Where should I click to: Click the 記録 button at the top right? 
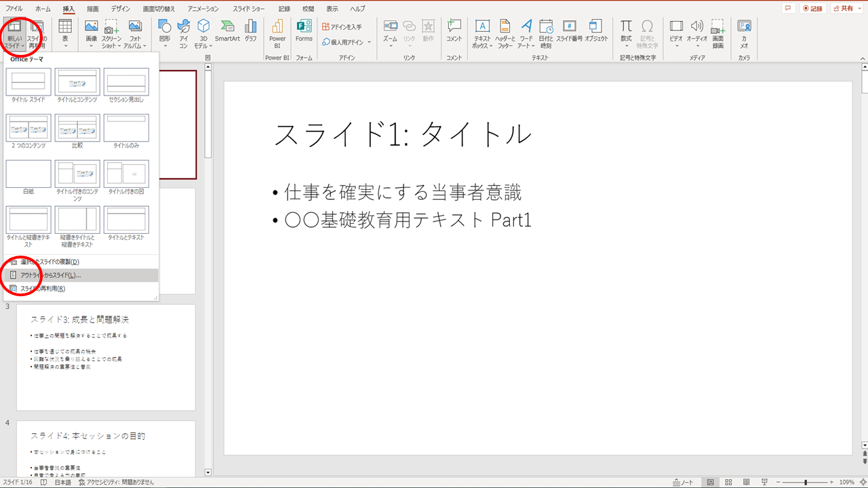(812, 9)
